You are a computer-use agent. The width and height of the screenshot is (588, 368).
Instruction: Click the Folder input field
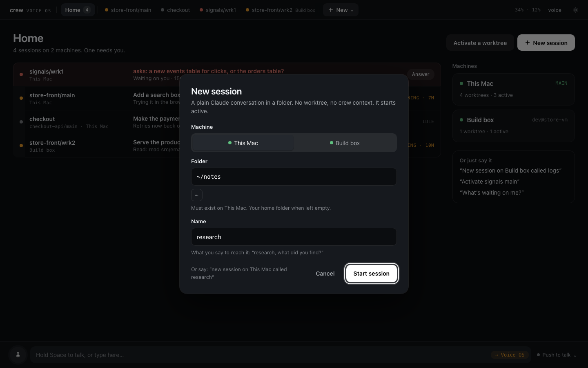click(294, 177)
